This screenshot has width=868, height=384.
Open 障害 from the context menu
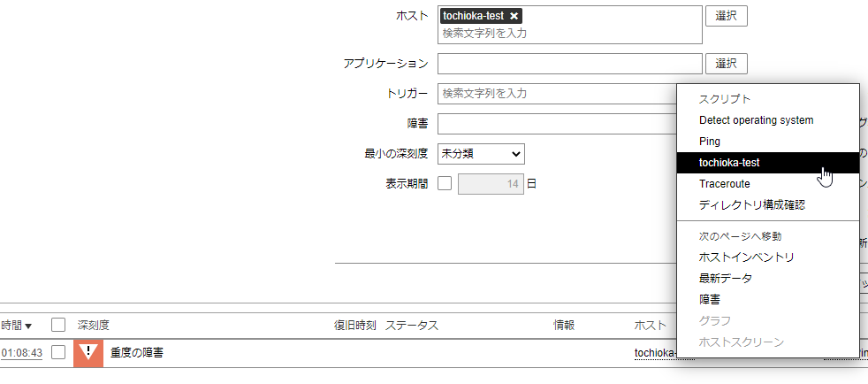pyautogui.click(x=709, y=300)
